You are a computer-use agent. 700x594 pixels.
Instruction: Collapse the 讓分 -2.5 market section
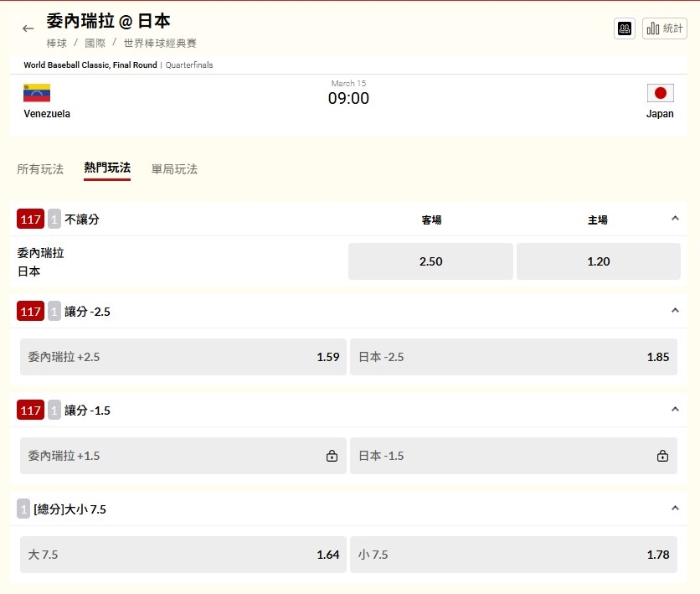(675, 311)
